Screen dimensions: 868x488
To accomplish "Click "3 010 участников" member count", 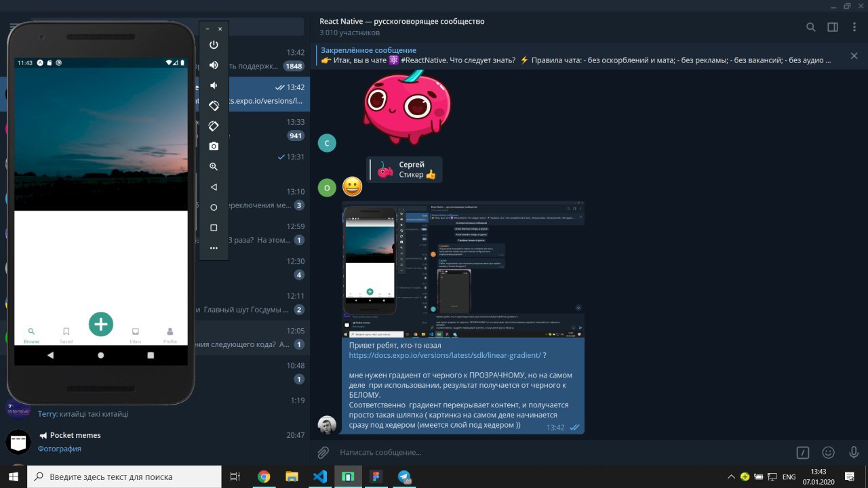I will 349,33.
